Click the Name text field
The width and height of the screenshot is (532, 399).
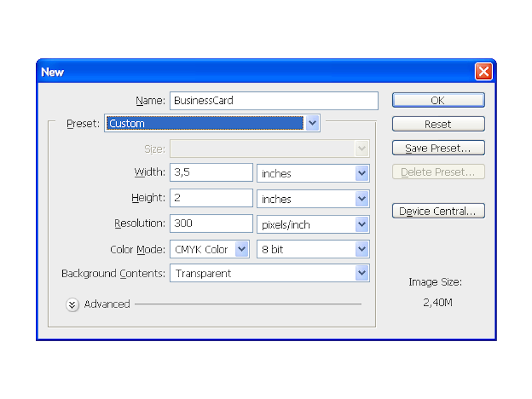tap(273, 101)
